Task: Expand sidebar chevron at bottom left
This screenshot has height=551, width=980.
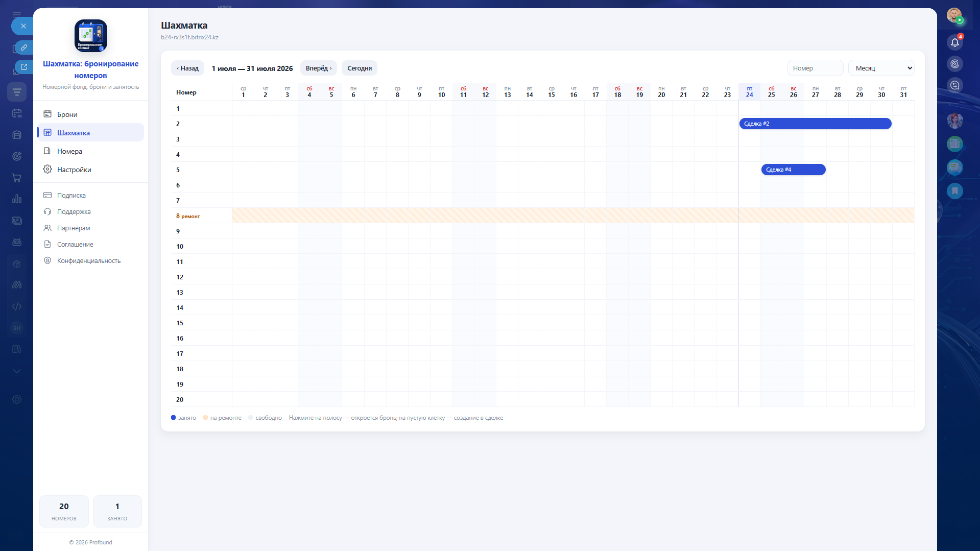Action: click(17, 371)
